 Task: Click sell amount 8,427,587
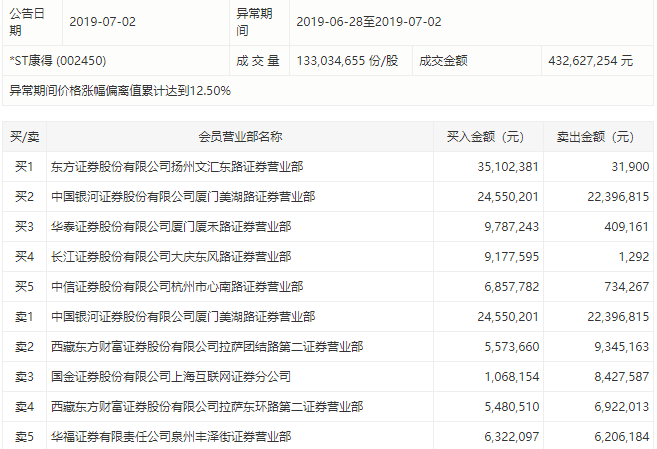[x=622, y=377]
